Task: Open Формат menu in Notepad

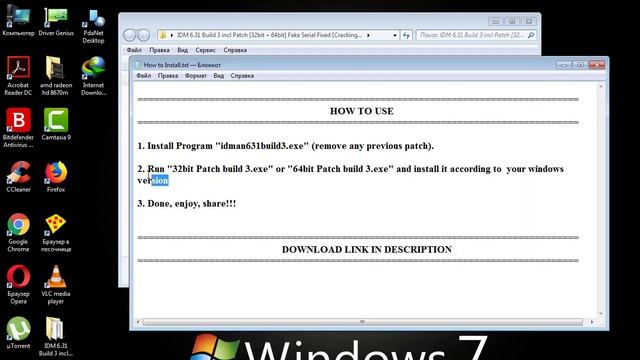Action: pyautogui.click(x=196, y=76)
